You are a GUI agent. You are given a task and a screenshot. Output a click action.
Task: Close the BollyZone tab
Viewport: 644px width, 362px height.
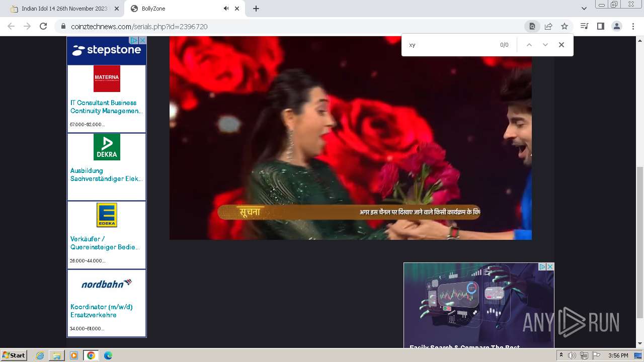click(237, 9)
